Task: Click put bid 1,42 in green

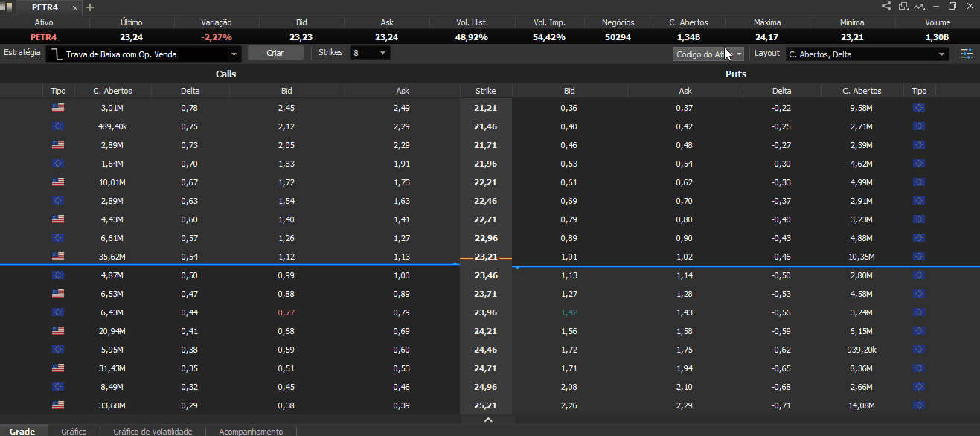Action: click(569, 312)
